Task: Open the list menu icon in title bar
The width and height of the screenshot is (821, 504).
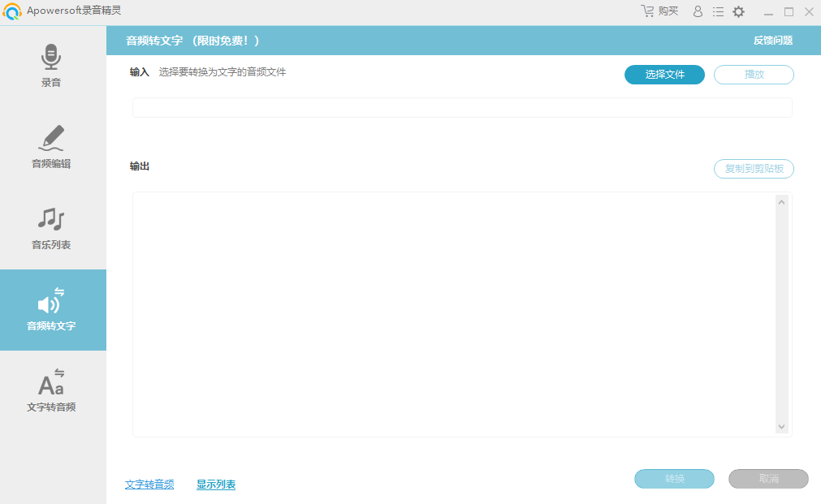Action: pos(718,11)
